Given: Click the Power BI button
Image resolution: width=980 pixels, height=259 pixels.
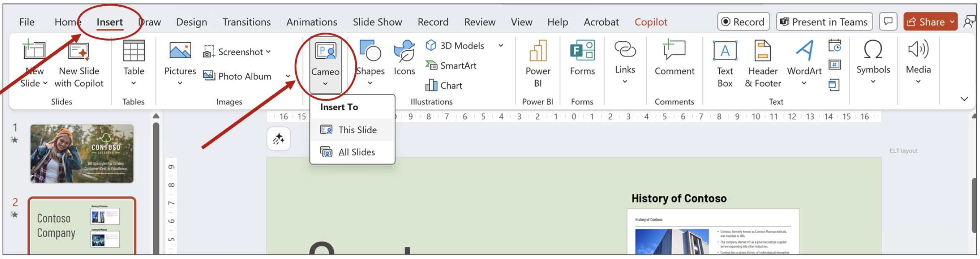Looking at the screenshot, I should pyautogui.click(x=538, y=64).
